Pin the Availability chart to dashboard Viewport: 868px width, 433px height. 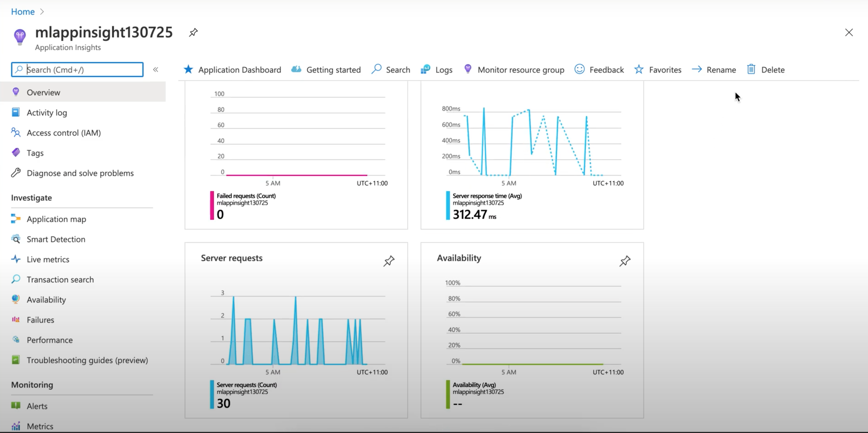pyautogui.click(x=624, y=261)
